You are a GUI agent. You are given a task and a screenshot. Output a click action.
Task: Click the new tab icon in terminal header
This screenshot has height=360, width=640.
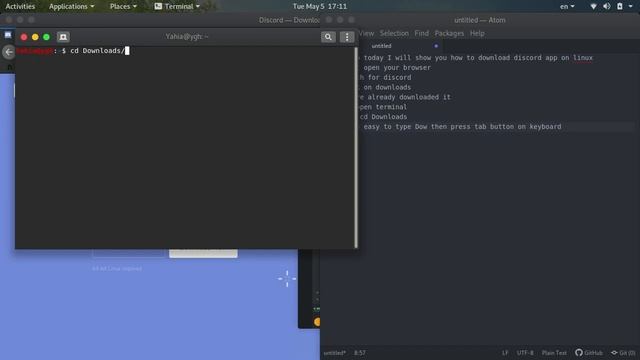click(63, 37)
